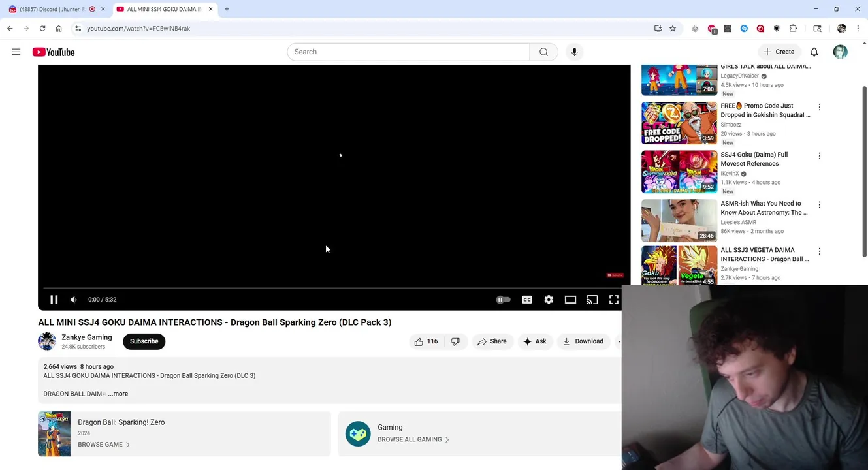Image resolution: width=868 pixels, height=470 pixels.
Task: Start voice search with the microphone
Action: [x=574, y=52]
